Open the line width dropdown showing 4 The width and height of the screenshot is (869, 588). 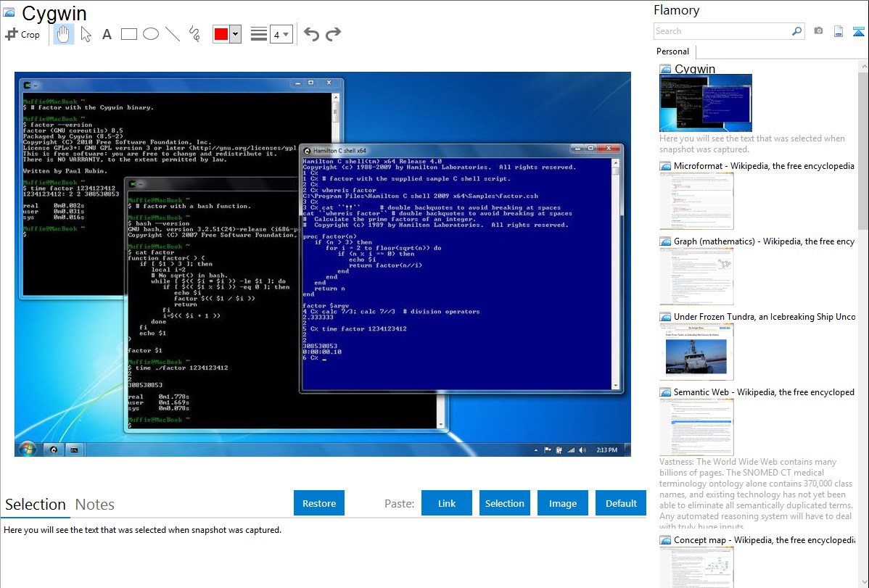[x=281, y=34]
